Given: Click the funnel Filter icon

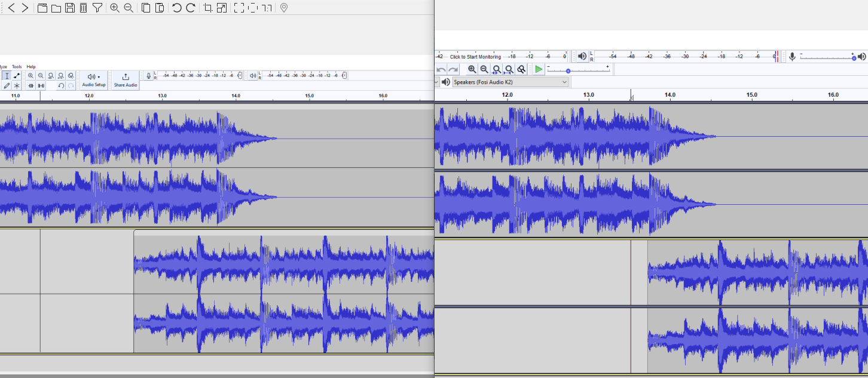Looking at the screenshot, I should pos(97,8).
